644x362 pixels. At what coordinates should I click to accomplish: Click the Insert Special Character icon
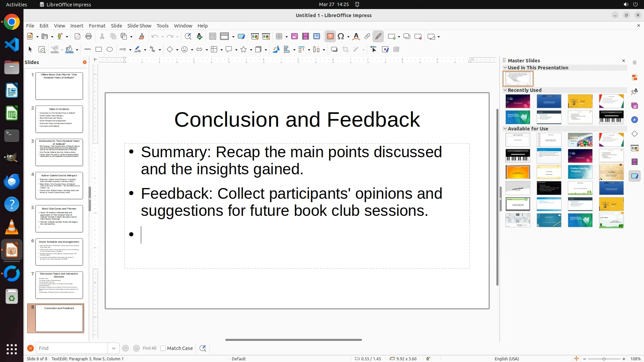click(341, 37)
